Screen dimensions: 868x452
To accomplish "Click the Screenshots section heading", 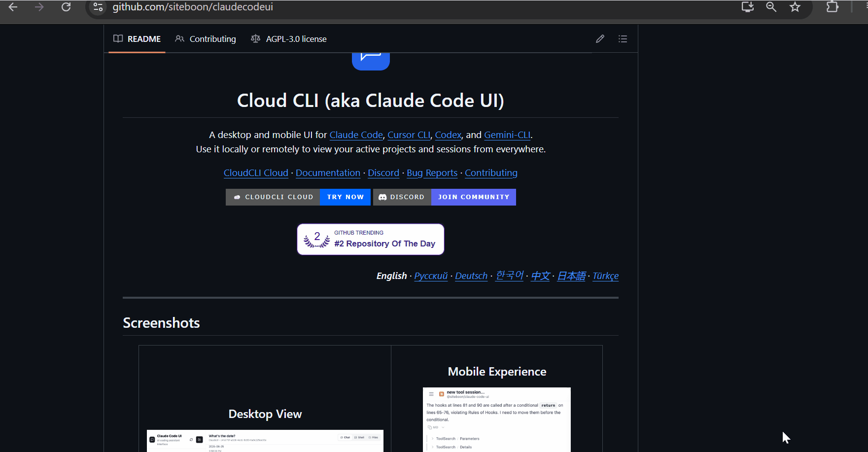I will click(x=161, y=323).
